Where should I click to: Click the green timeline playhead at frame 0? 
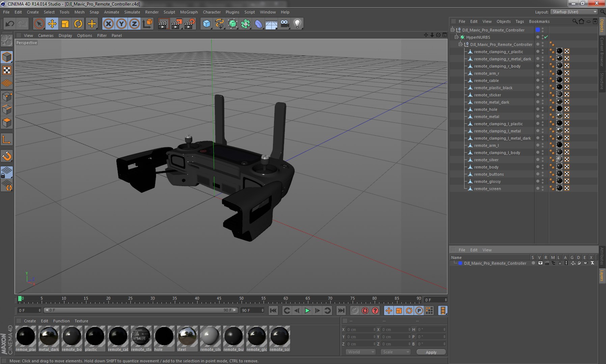[x=20, y=298]
